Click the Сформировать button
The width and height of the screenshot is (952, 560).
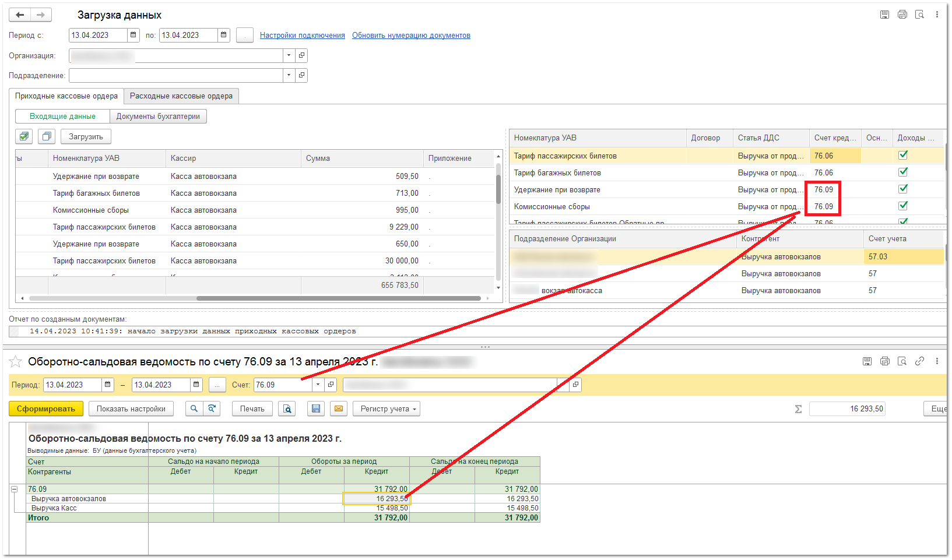pyautogui.click(x=46, y=409)
